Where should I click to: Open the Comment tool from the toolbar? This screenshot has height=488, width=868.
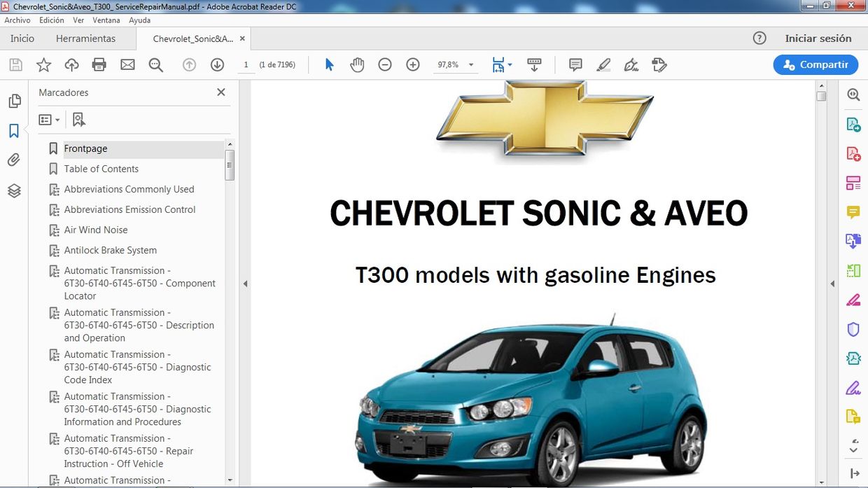[x=575, y=64]
